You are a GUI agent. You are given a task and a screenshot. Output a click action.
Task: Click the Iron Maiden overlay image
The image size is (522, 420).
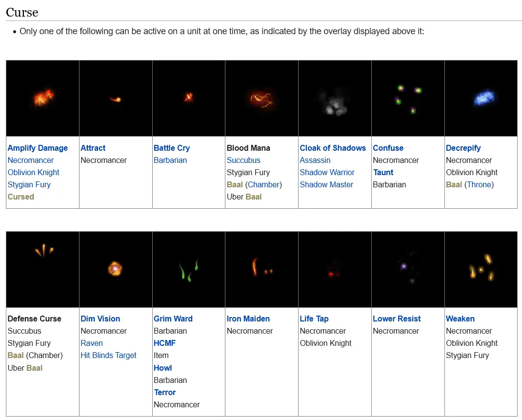click(x=261, y=269)
